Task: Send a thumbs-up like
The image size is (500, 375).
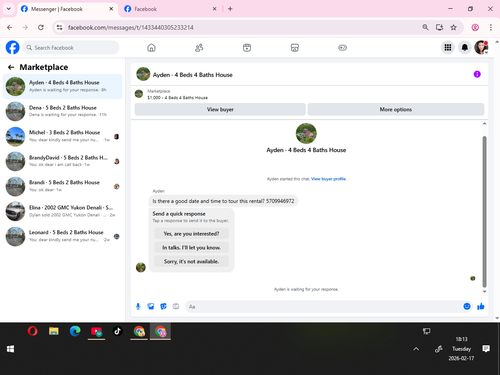Action: pos(481,306)
